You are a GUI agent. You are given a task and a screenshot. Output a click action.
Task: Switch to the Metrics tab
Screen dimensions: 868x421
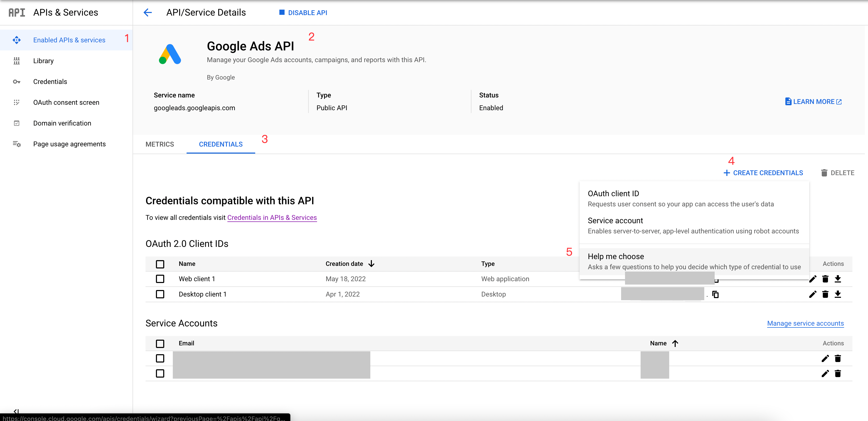click(x=160, y=144)
